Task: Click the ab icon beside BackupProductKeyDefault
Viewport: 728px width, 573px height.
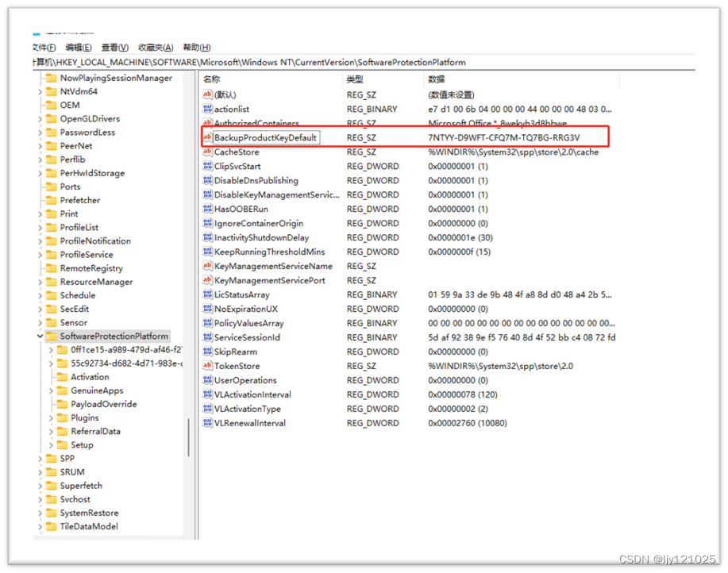Action: point(206,137)
